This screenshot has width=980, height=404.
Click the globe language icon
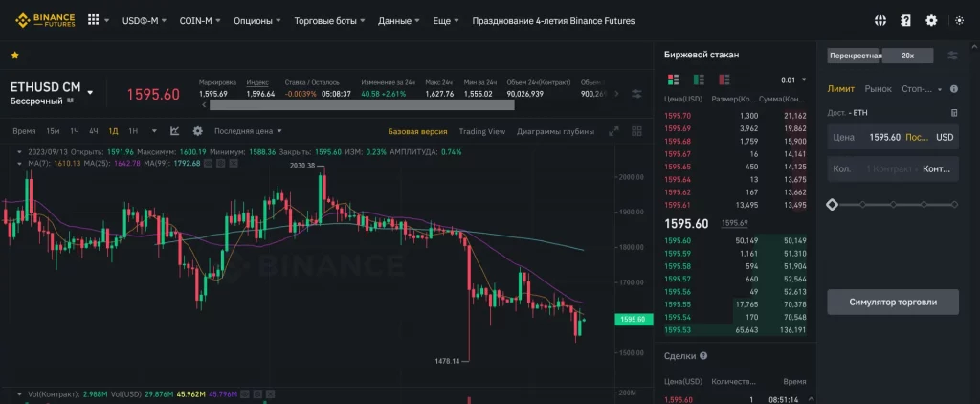[x=880, y=21]
